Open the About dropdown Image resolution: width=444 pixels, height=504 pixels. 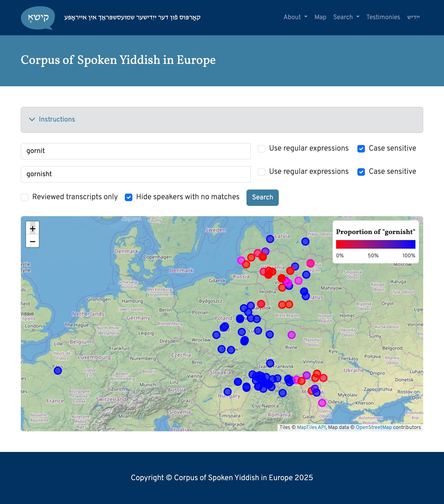(295, 17)
